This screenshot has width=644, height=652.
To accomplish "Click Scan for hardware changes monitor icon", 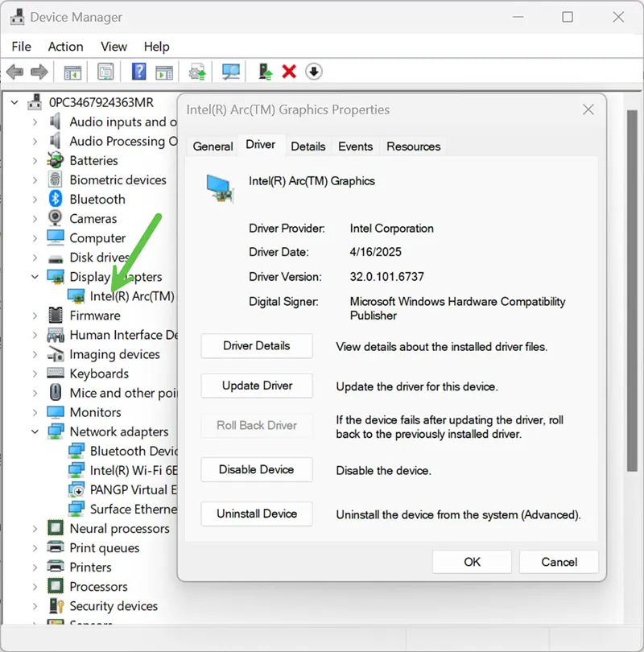I will coord(231,72).
